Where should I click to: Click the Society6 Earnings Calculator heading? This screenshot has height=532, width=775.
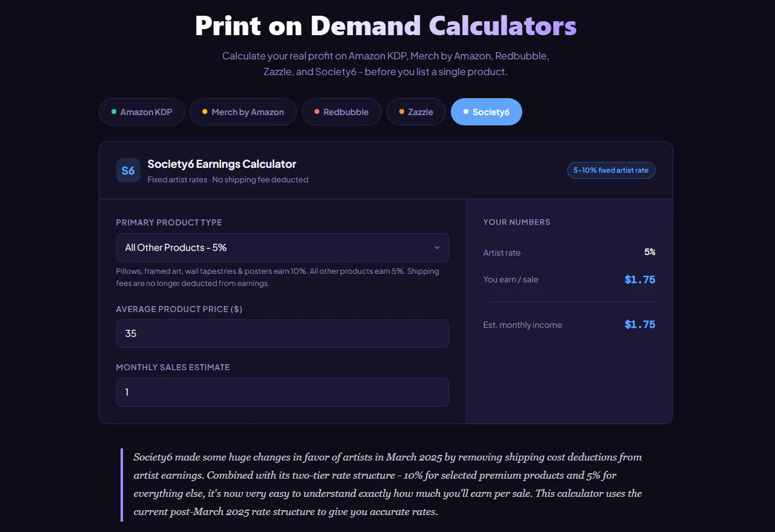222,164
